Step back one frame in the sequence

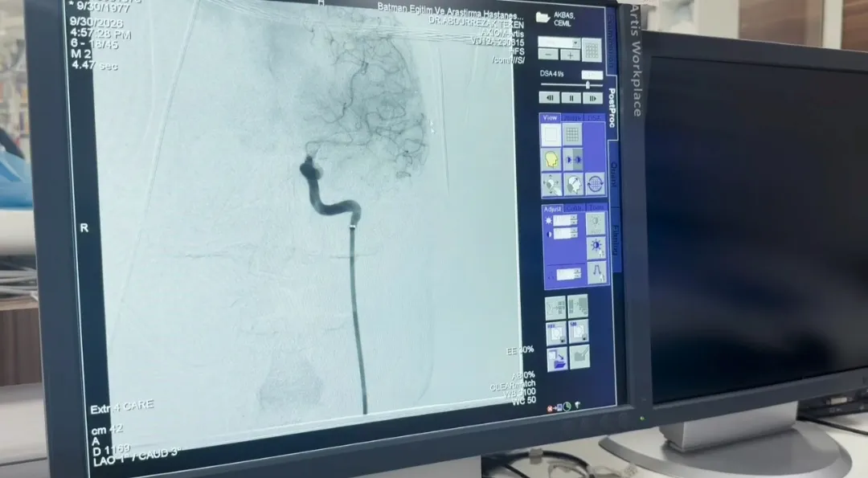550,99
